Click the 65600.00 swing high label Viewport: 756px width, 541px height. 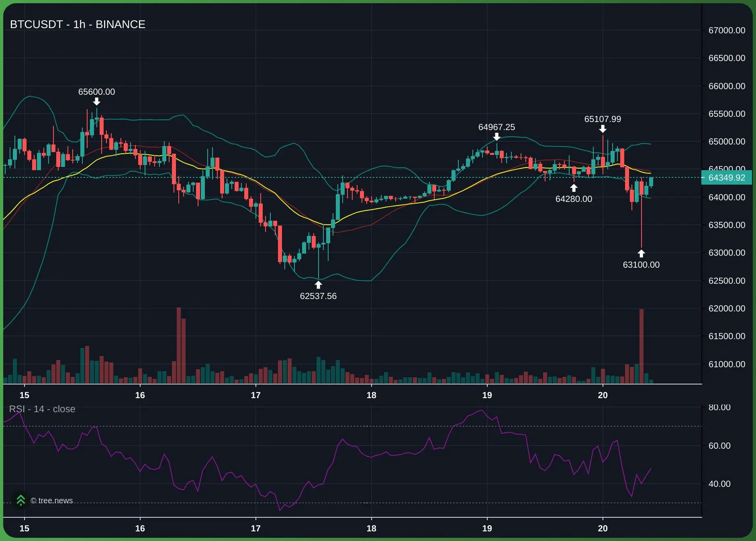coord(96,92)
